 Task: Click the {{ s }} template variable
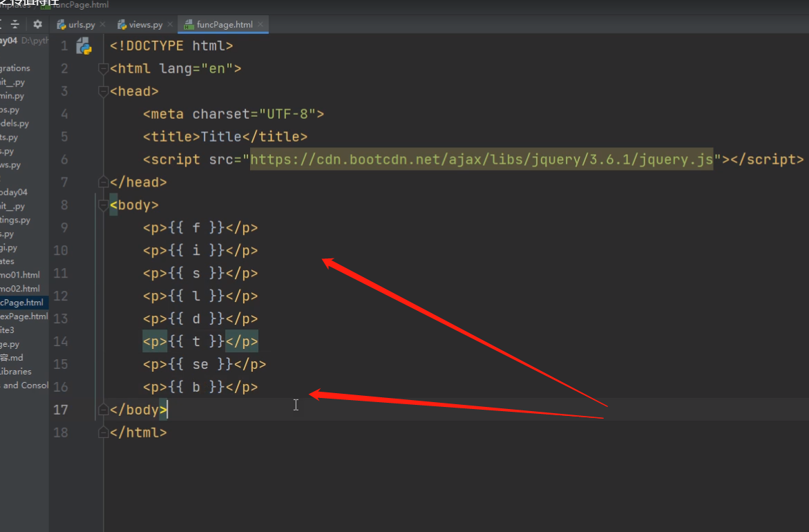196,273
